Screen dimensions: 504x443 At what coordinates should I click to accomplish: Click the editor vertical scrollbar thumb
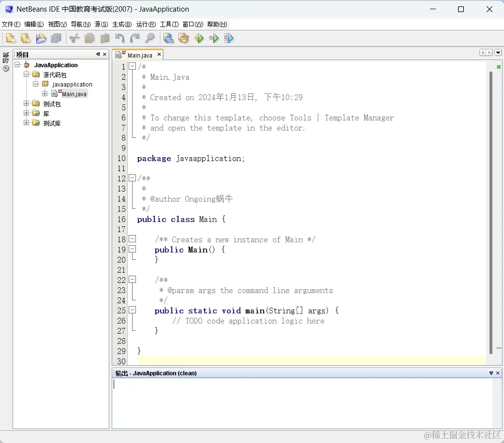pos(491,212)
